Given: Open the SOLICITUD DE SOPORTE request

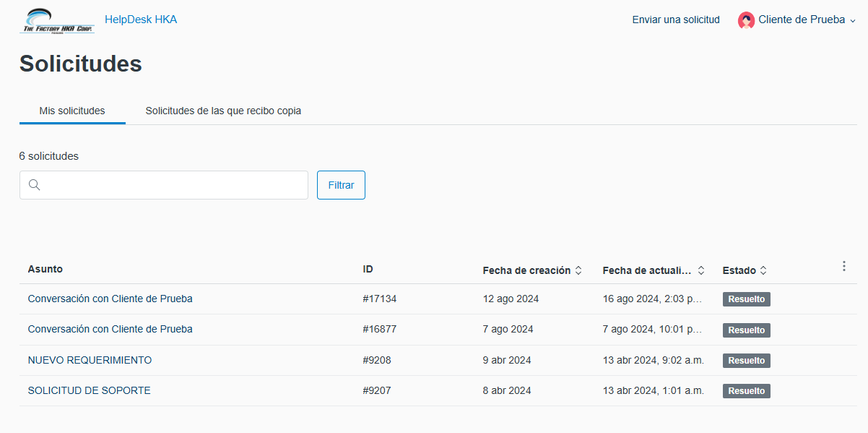Looking at the screenshot, I should click(89, 390).
